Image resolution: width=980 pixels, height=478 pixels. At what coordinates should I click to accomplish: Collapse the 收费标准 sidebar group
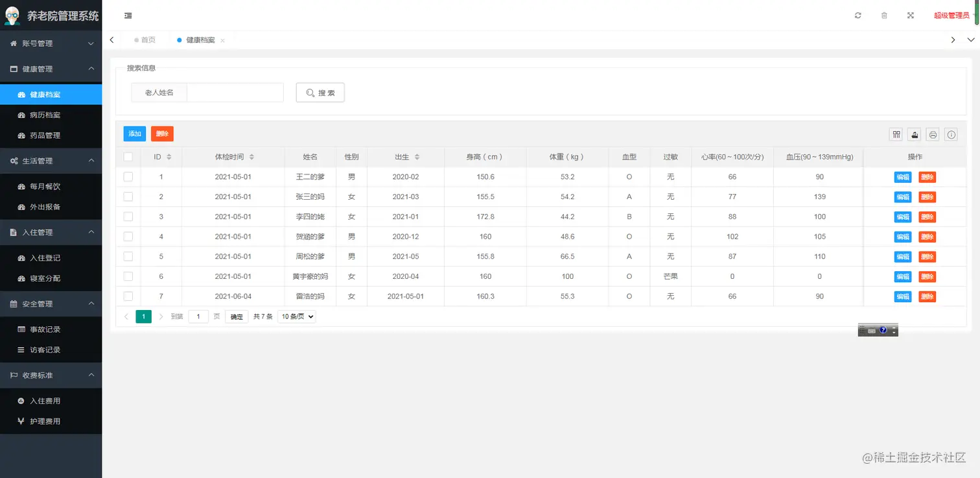click(51, 376)
